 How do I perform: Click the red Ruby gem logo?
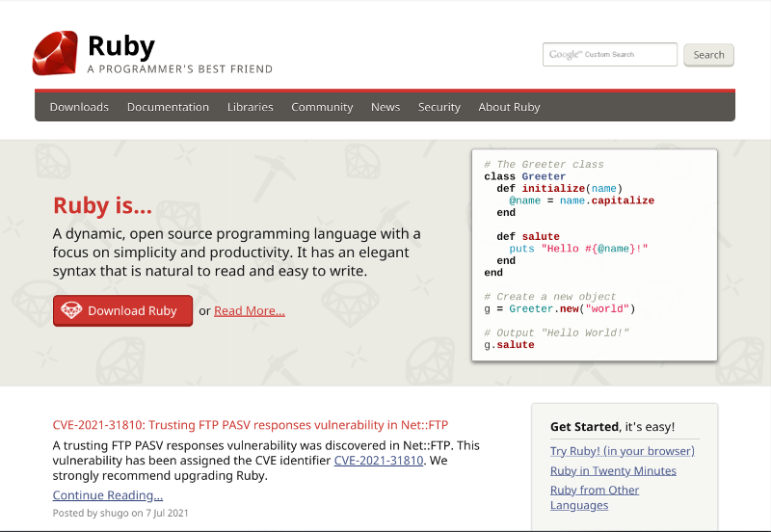point(55,53)
